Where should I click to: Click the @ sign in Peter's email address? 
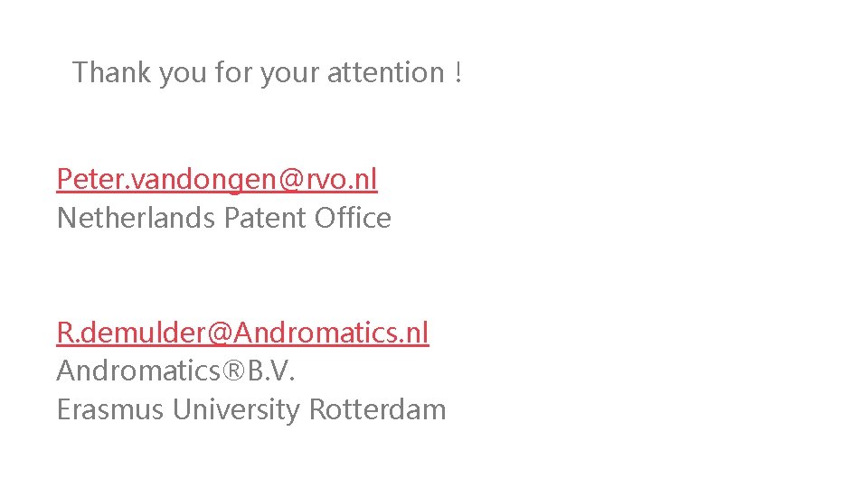[x=290, y=180]
